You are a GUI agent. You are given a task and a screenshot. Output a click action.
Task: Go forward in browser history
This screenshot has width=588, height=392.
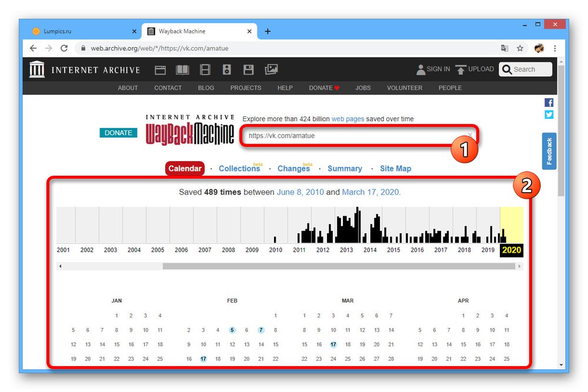tap(49, 48)
